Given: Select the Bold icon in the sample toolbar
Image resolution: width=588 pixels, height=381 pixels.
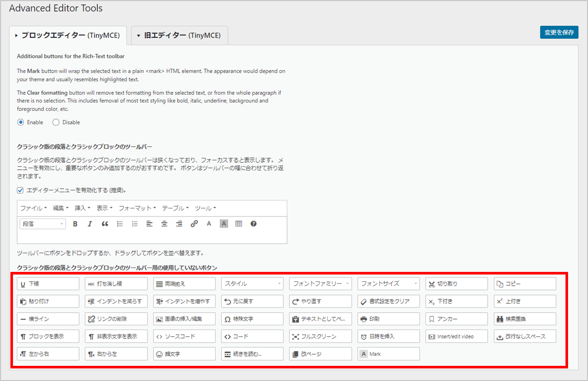Looking at the screenshot, I should click(75, 223).
